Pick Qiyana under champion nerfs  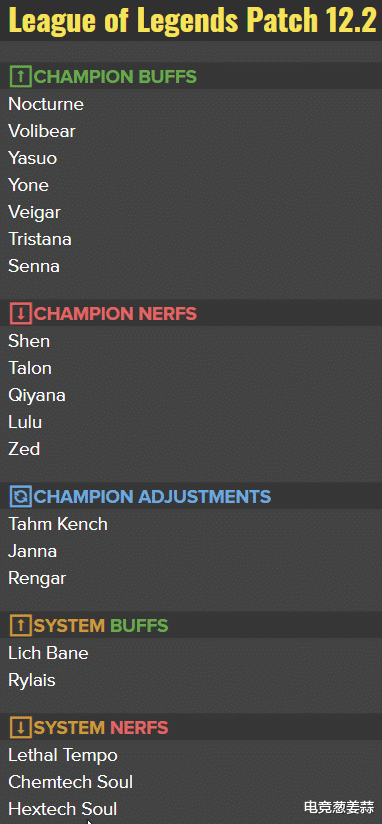tap(37, 395)
